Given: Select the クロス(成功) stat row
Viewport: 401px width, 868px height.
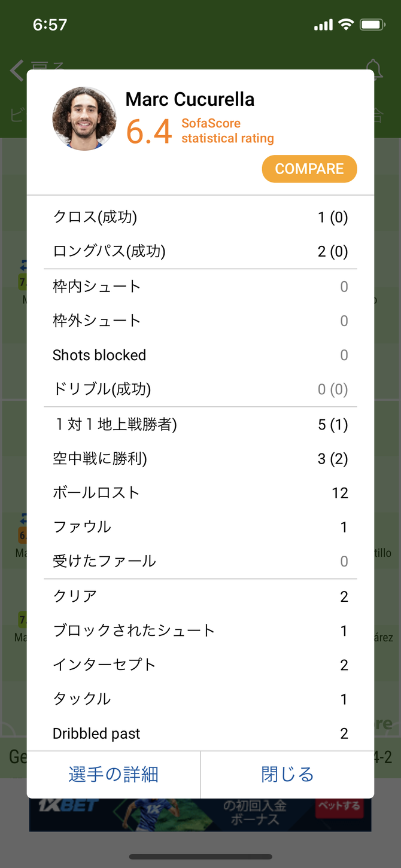Looking at the screenshot, I should (200, 217).
